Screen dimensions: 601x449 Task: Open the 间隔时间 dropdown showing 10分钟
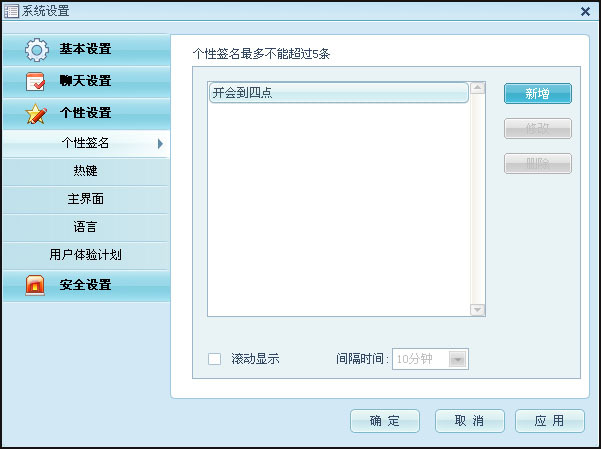[x=458, y=359]
